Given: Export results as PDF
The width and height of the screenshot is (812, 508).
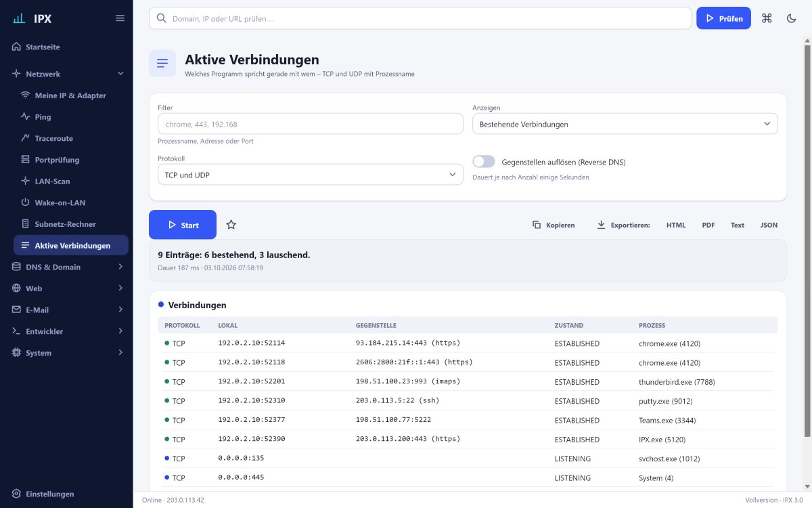Looking at the screenshot, I should point(708,225).
